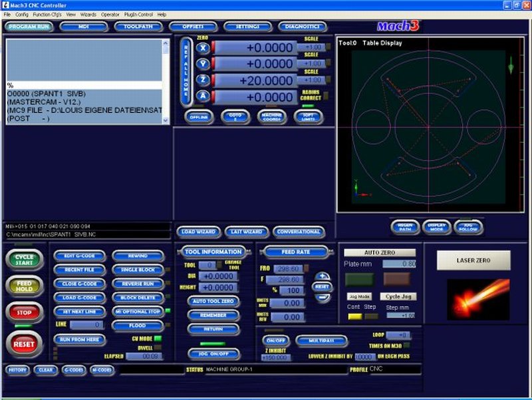Click the Mach3 logo
The image size is (532, 400).
click(398, 26)
